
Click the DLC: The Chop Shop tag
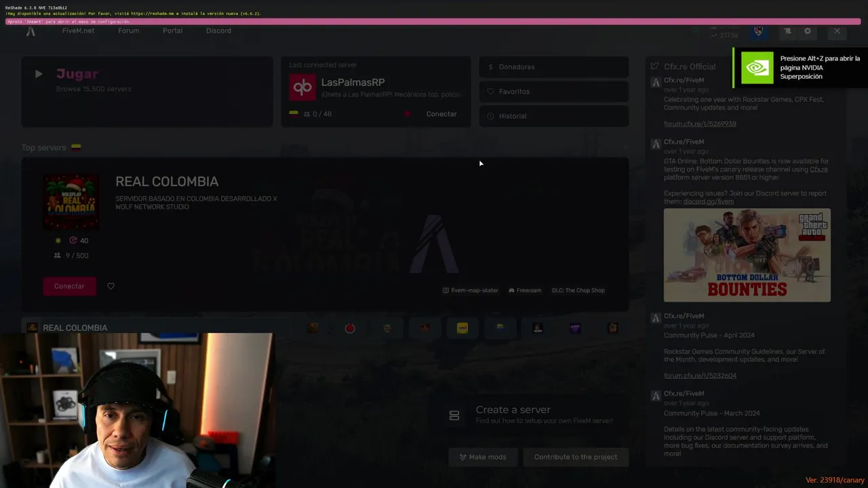[x=578, y=290]
